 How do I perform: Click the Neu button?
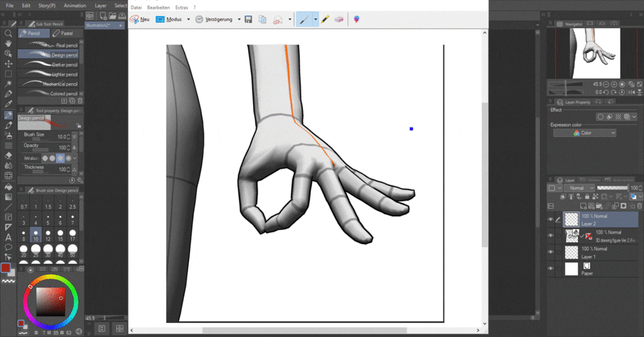click(140, 19)
